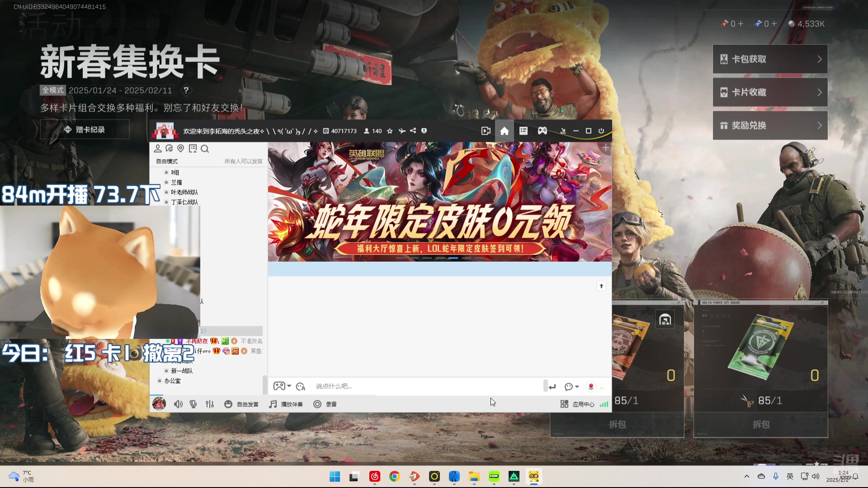This screenshot has width=868, height=488.
Task: Open 卡片收藏 in game menu
Action: (770, 92)
